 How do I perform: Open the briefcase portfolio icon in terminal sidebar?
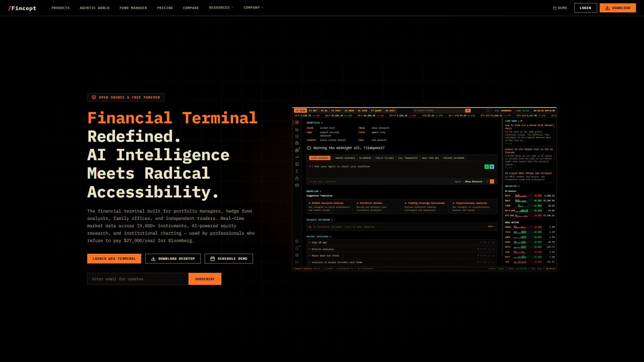(x=297, y=143)
